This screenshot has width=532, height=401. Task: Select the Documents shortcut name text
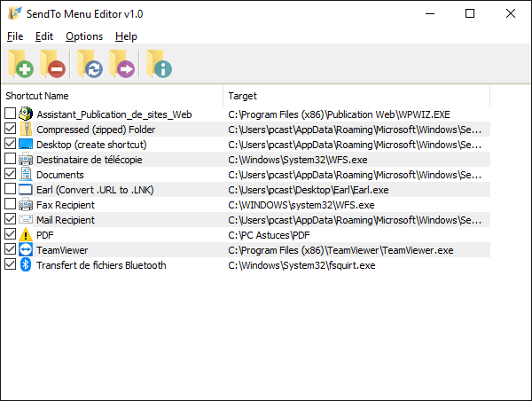(x=60, y=175)
